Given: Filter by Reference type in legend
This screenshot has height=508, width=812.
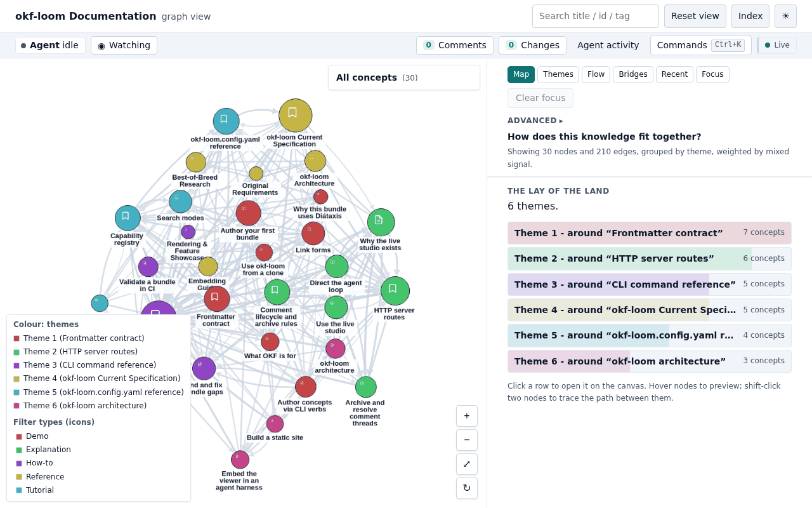Looking at the screenshot, I should 40,477.
